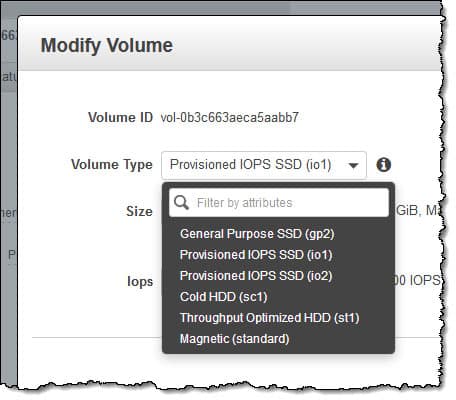Click the Volume ID label

click(x=120, y=118)
